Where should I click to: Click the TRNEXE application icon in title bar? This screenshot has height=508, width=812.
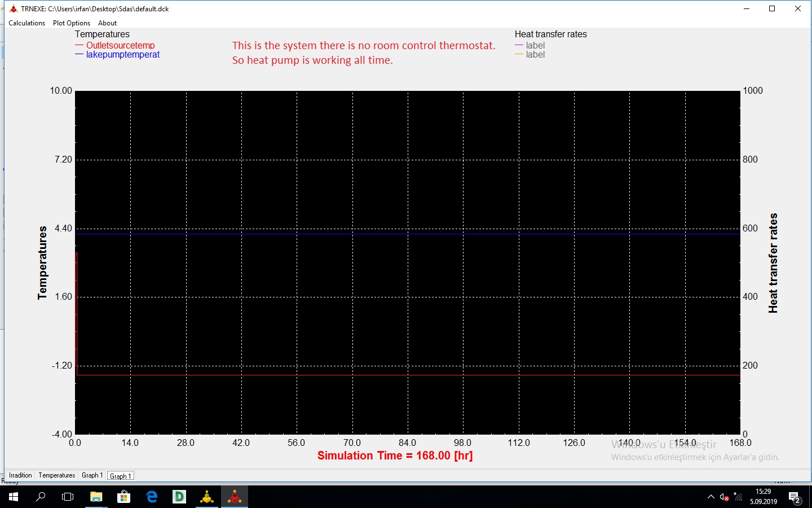(x=14, y=9)
